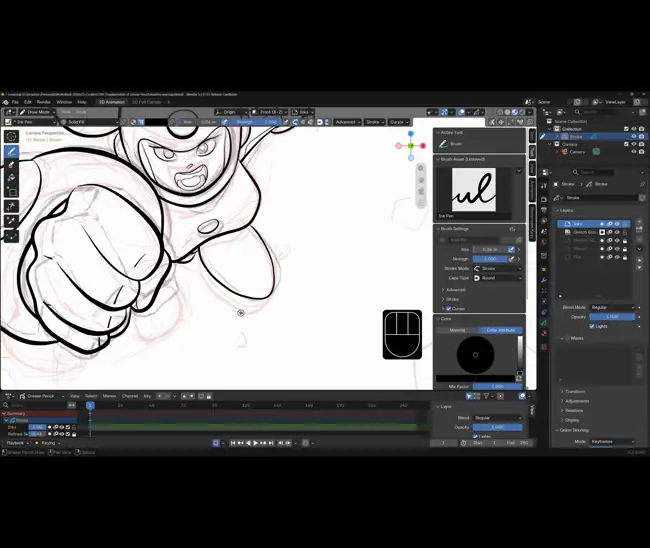The width and height of the screenshot is (650, 548).
Task: Open the Edit menu
Action: pyautogui.click(x=27, y=102)
